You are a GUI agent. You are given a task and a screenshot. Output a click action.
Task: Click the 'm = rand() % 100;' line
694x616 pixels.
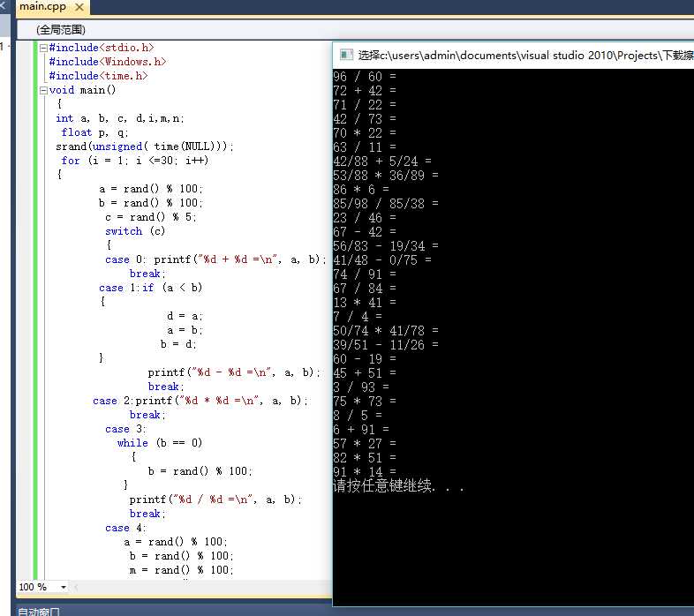182,570
